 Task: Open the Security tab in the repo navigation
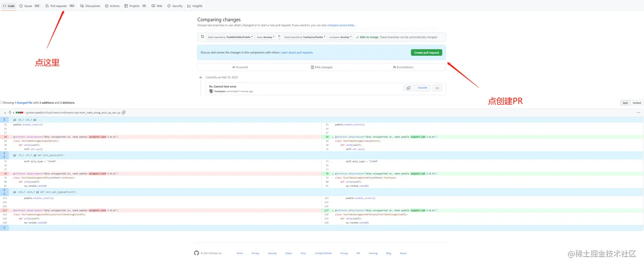tap(175, 6)
